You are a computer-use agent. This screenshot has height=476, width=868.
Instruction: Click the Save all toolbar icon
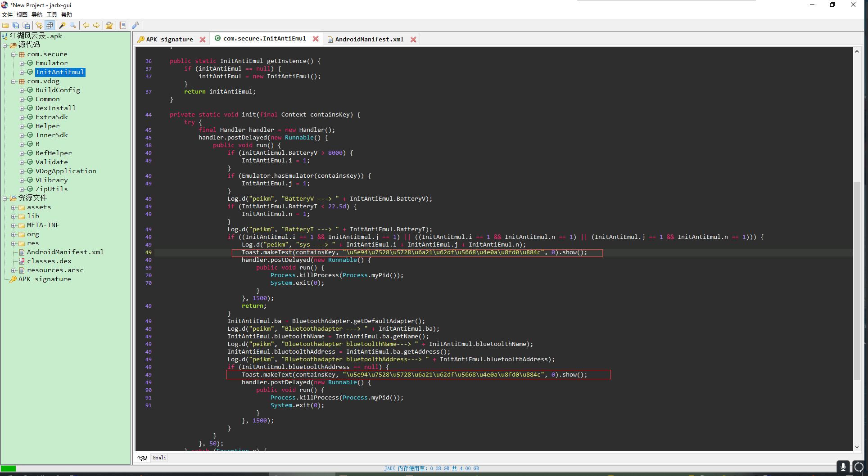click(x=16, y=26)
